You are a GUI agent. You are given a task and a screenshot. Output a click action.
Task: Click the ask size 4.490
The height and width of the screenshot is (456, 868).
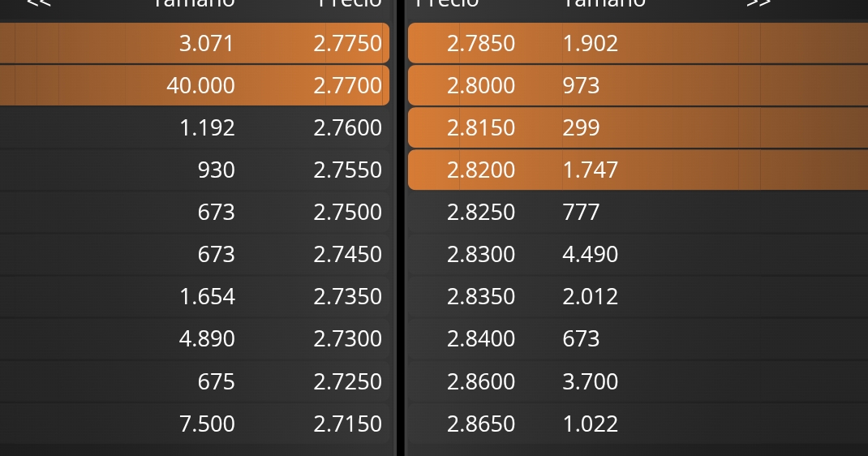point(590,254)
